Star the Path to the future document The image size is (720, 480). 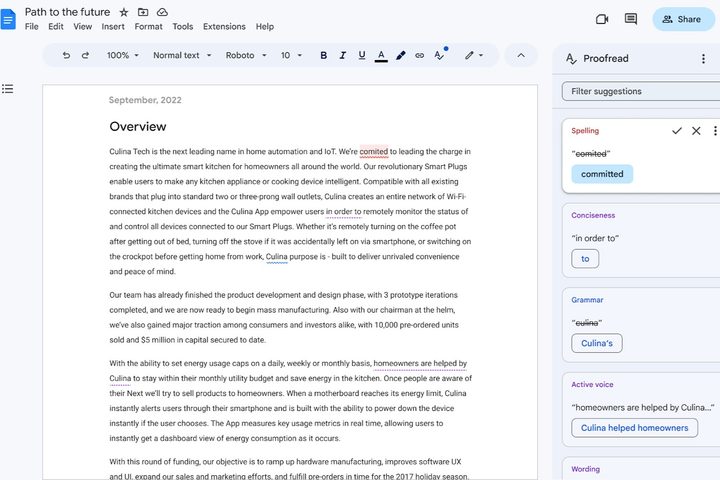[x=124, y=12]
